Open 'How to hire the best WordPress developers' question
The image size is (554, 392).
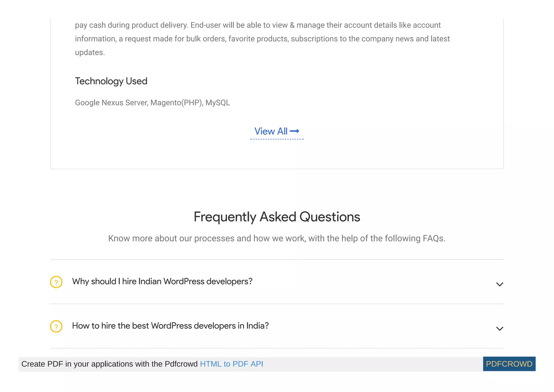click(x=170, y=326)
